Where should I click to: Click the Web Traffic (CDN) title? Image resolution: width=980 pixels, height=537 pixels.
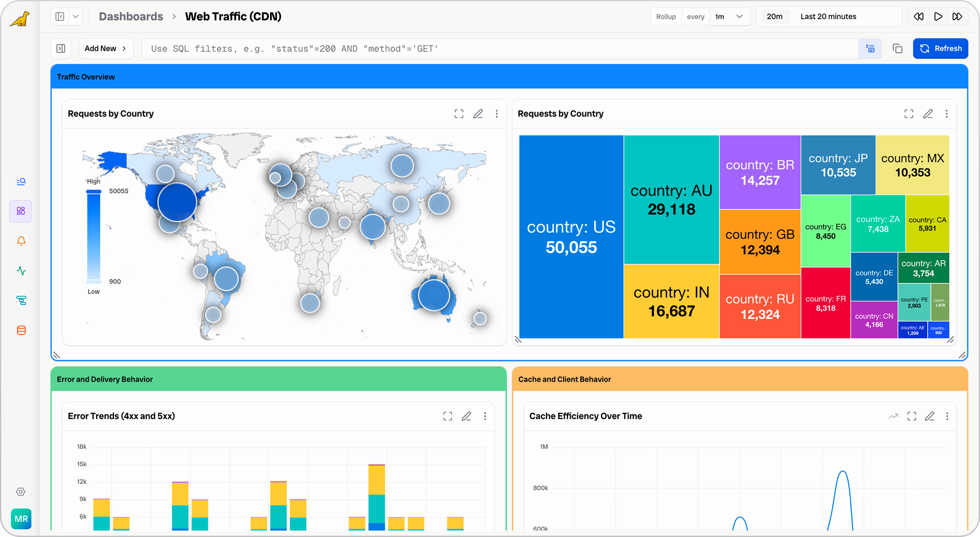coord(233,16)
